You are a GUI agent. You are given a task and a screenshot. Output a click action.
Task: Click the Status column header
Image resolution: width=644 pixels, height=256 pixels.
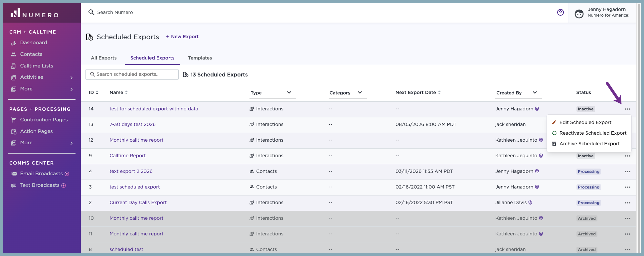(583, 93)
